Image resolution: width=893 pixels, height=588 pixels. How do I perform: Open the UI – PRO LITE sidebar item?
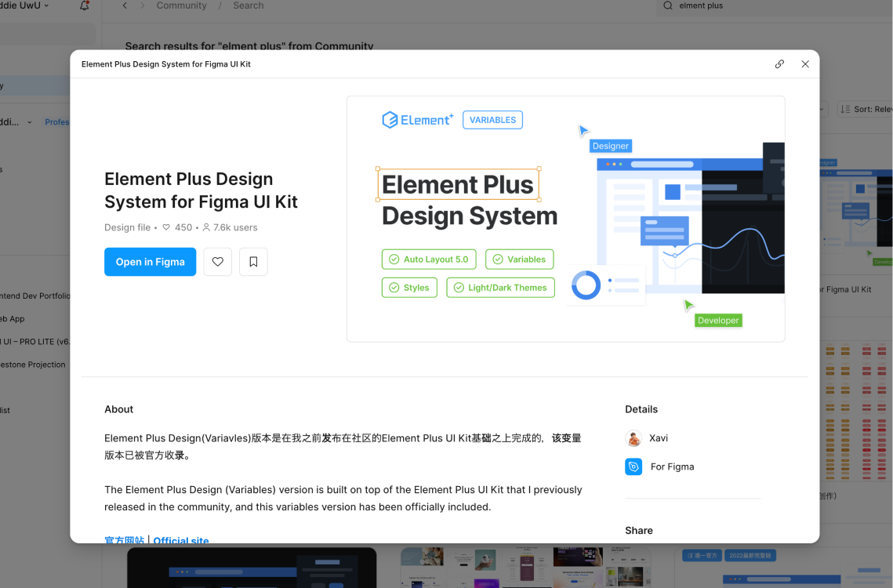click(34, 341)
